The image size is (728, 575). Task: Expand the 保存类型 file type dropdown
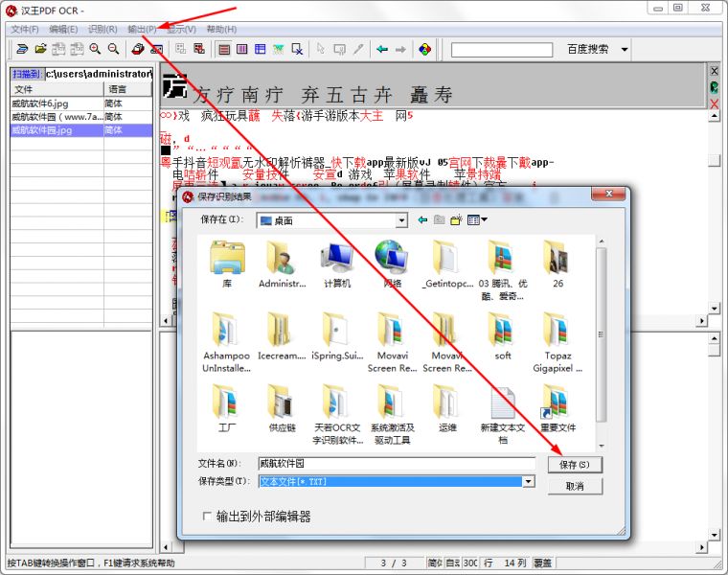[529, 482]
